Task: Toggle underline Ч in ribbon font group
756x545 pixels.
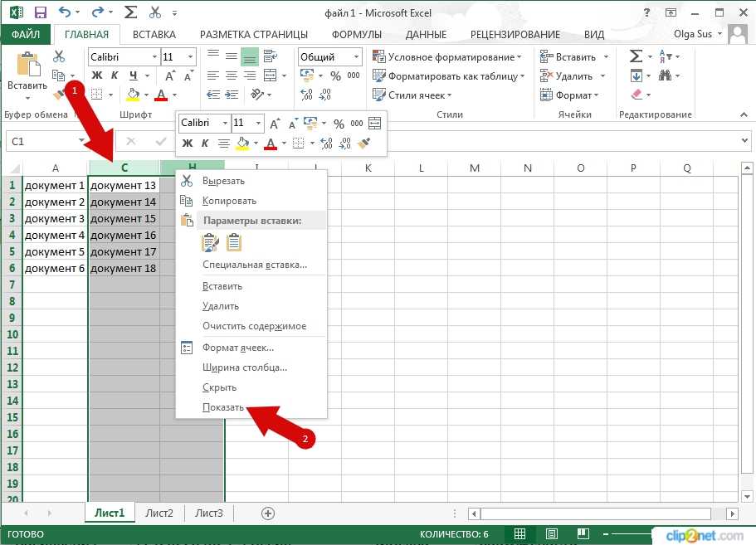Action: [133, 75]
